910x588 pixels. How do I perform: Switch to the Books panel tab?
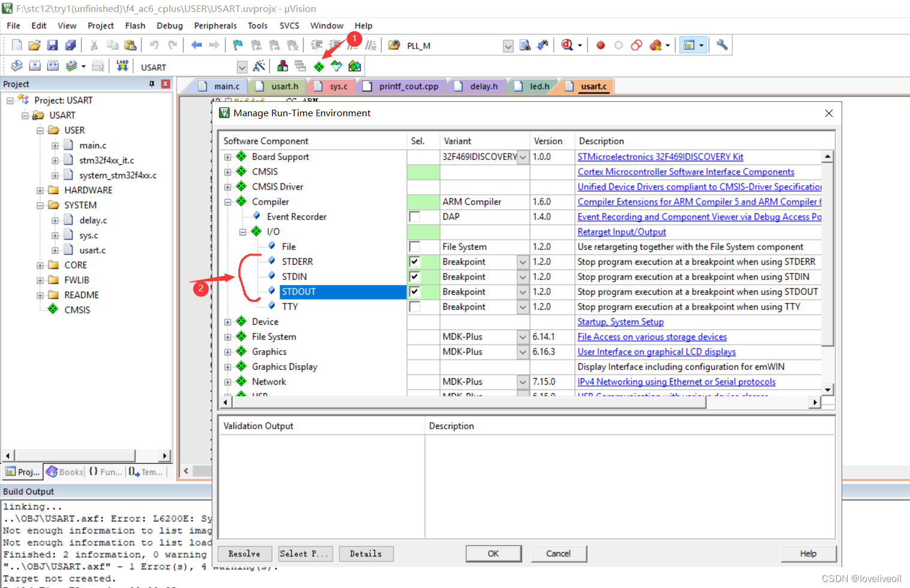tap(65, 472)
